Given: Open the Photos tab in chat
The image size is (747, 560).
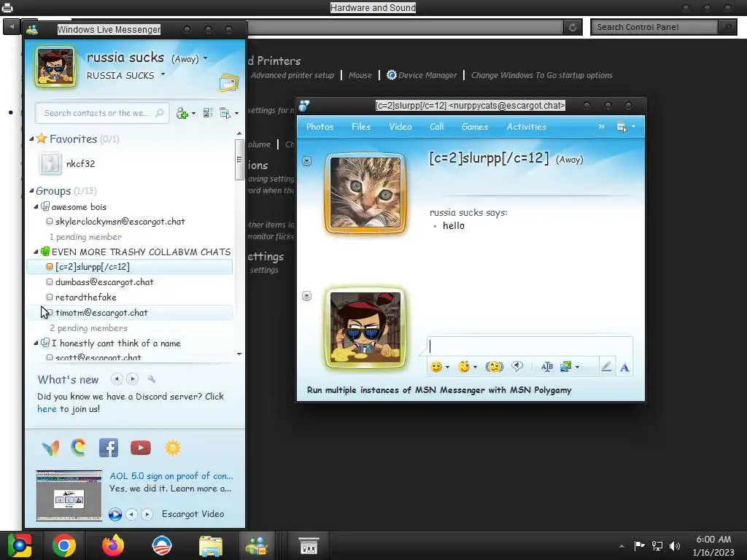Looking at the screenshot, I should tap(320, 127).
